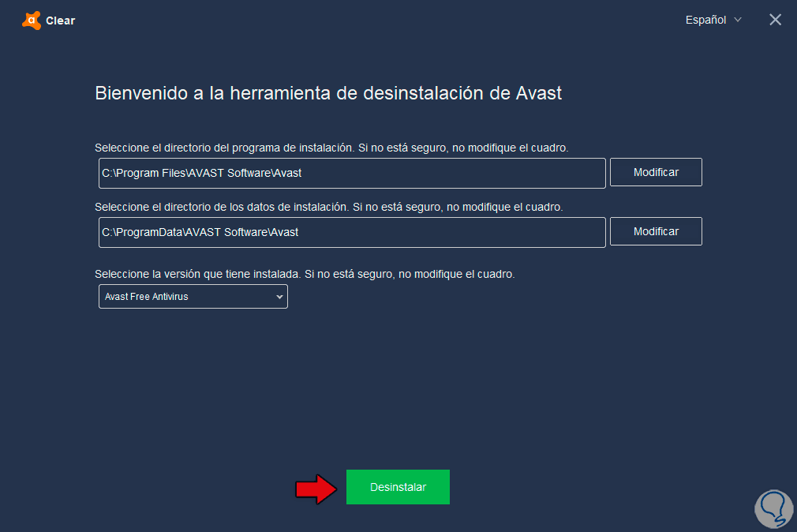
Task: Click the green Desinstalar button
Action: pyautogui.click(x=398, y=487)
